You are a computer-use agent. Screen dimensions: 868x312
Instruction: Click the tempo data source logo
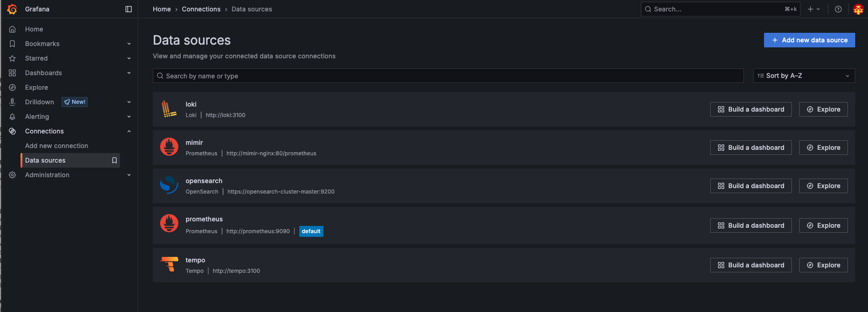(x=169, y=264)
